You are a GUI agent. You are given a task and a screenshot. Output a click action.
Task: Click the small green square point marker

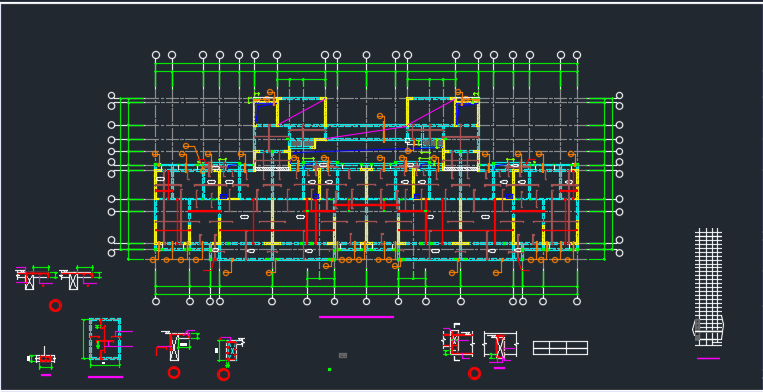coord(329,370)
